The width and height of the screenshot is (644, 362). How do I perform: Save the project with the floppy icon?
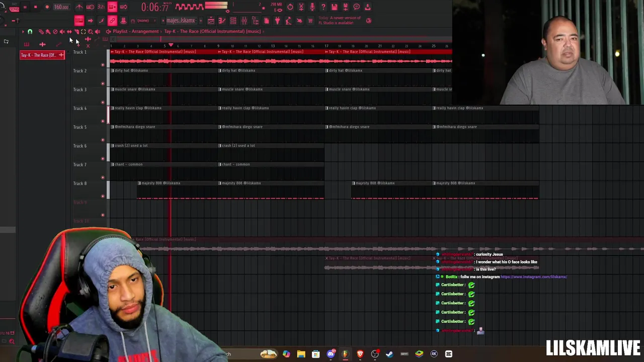click(334, 7)
